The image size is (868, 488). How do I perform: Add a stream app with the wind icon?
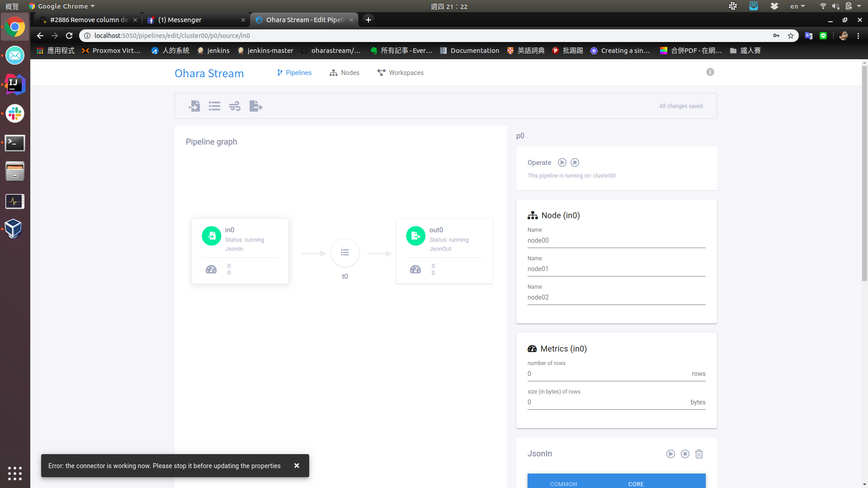(x=235, y=106)
